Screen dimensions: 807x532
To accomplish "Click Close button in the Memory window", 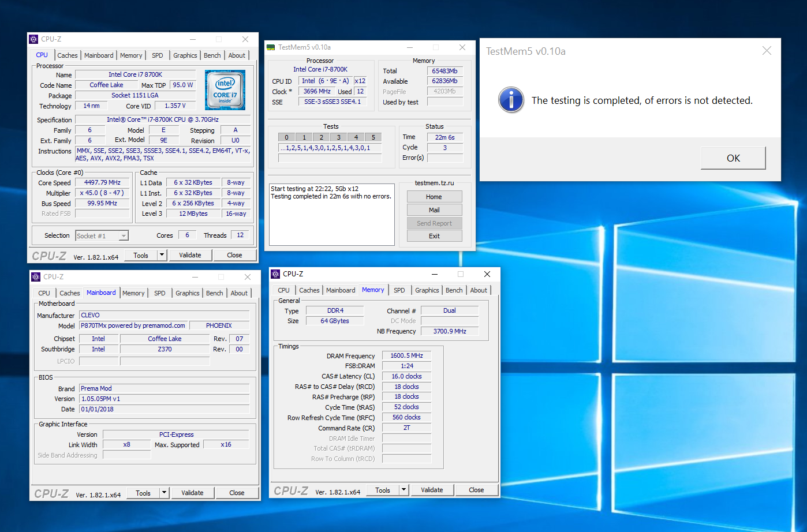I will click(476, 490).
